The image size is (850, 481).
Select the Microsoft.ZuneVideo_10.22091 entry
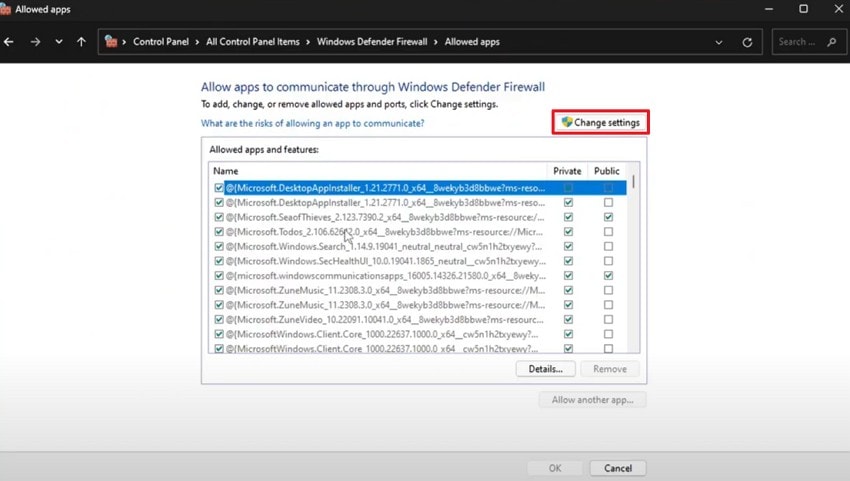384,319
